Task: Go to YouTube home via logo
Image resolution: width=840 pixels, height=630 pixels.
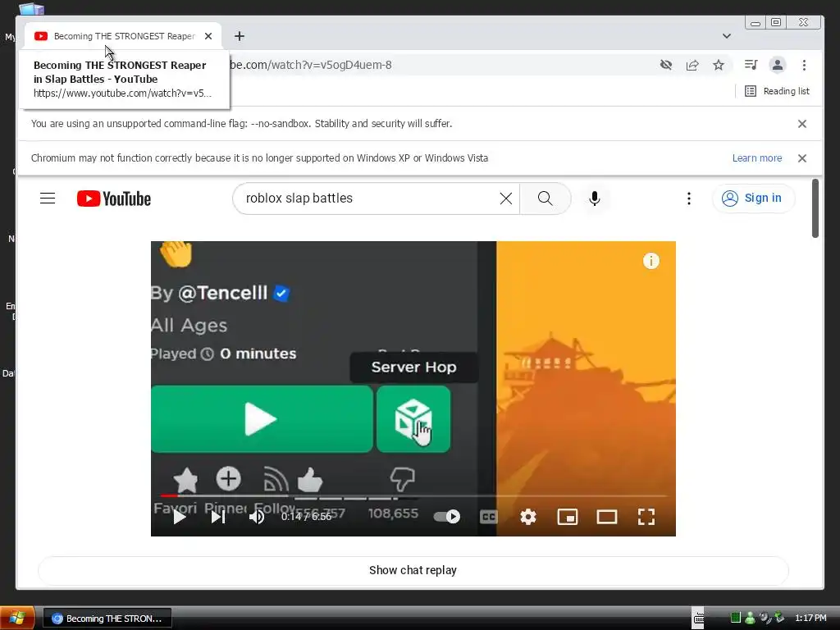Action: [113, 199]
